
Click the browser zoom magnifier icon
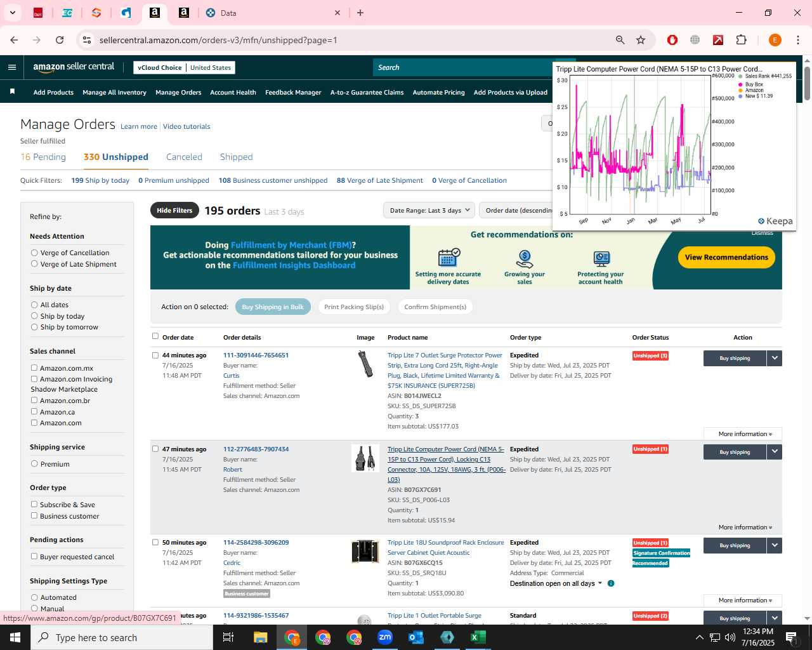(620, 40)
